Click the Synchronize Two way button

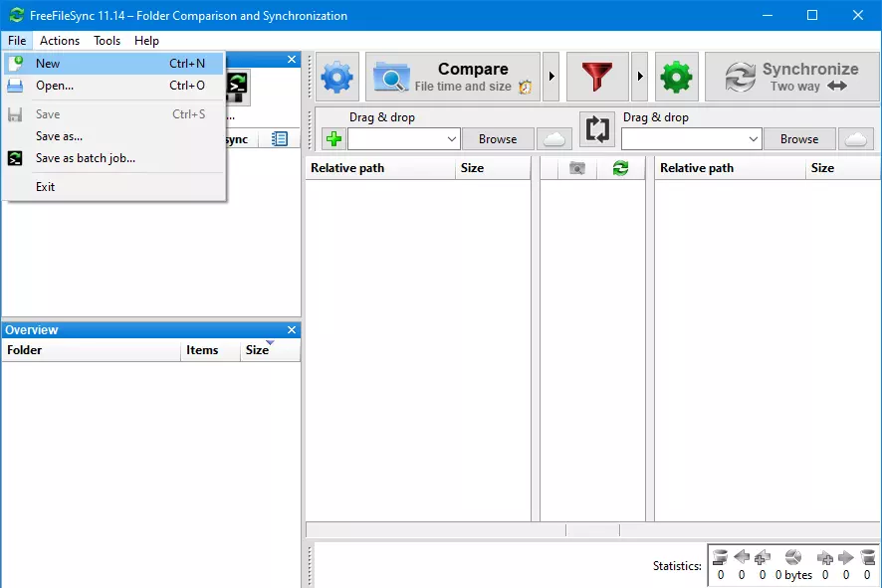coord(792,77)
